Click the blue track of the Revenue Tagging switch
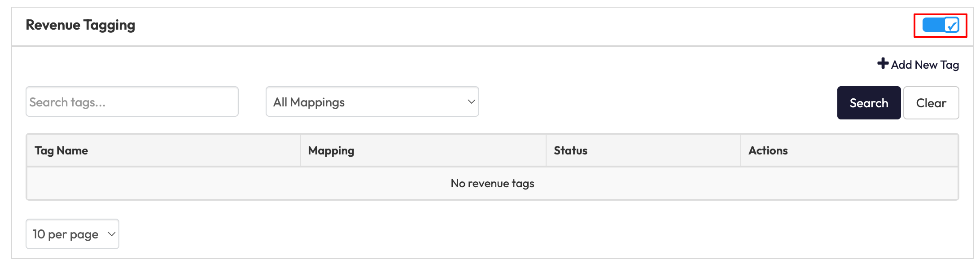This screenshot has width=980, height=264. coord(932,25)
